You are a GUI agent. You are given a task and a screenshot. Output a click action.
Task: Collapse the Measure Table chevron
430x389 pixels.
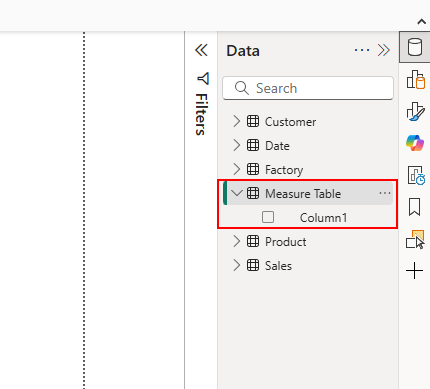point(237,193)
